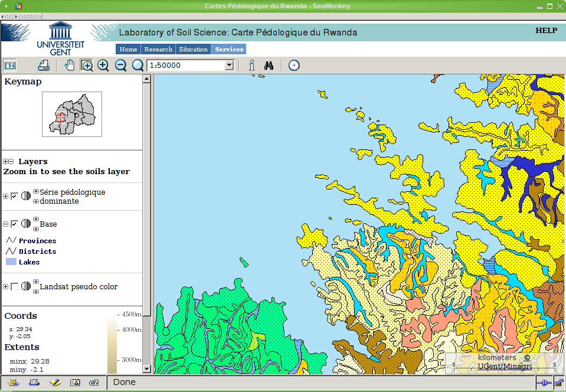Uncheck the Série pédologique dominante layer
This screenshot has width=566, height=392.
click(x=14, y=197)
